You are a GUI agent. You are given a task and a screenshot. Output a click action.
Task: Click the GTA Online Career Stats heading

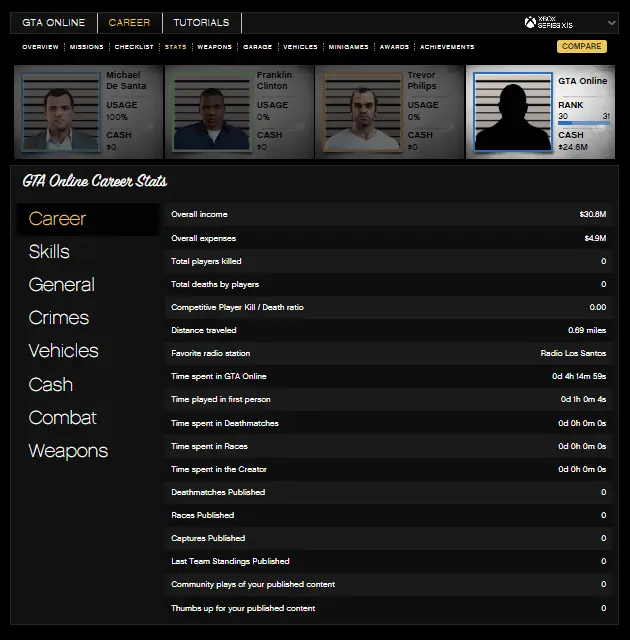95,180
